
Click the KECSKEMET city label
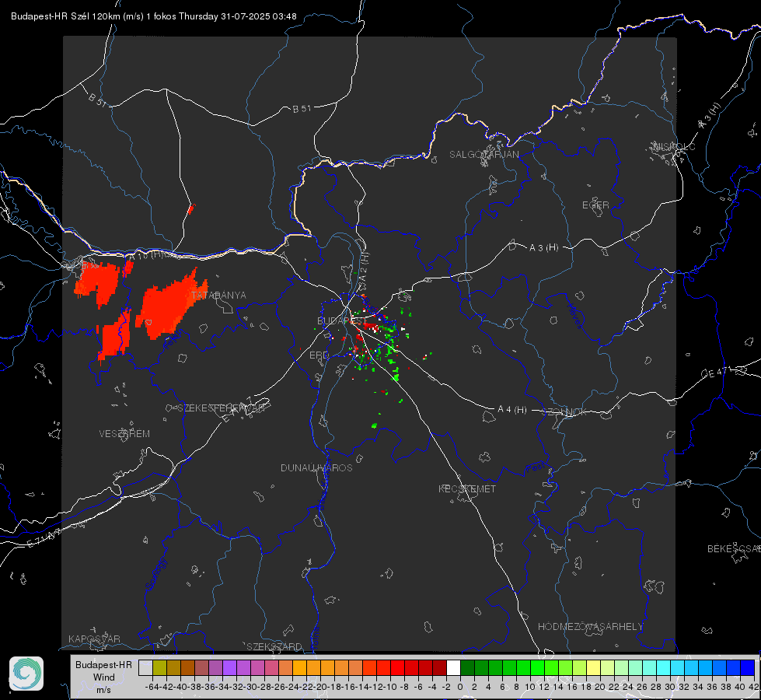(x=467, y=488)
